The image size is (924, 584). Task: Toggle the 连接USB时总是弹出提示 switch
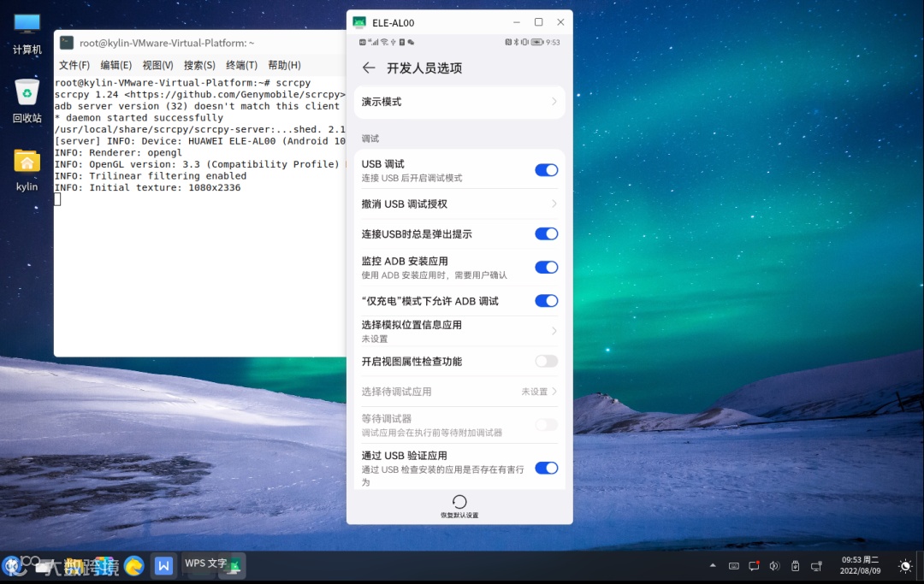coord(546,233)
